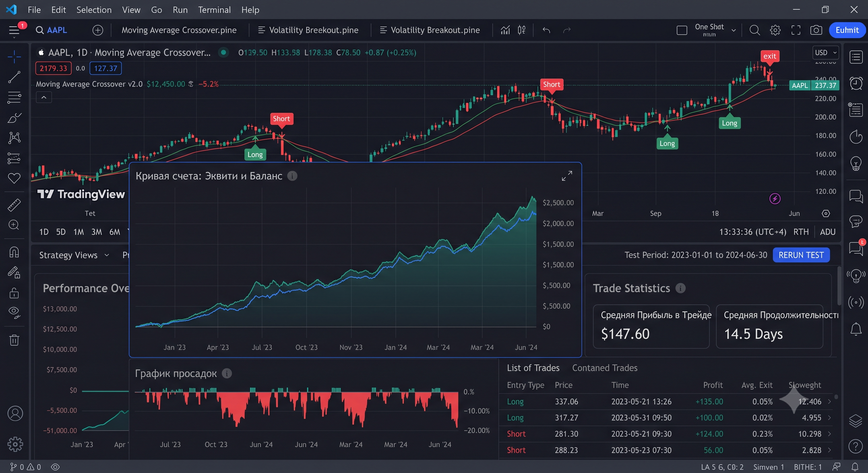Expand the equity curve panel

click(567, 176)
